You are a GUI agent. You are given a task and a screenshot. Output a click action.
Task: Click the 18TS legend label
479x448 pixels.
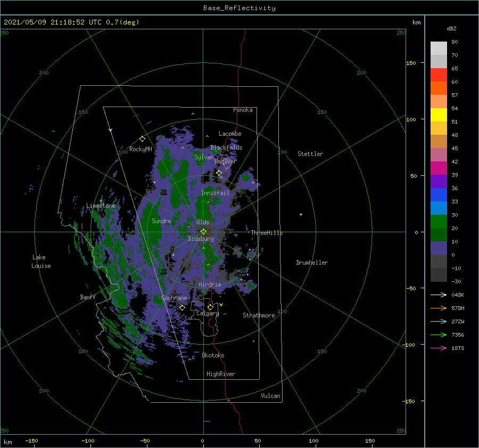(458, 348)
